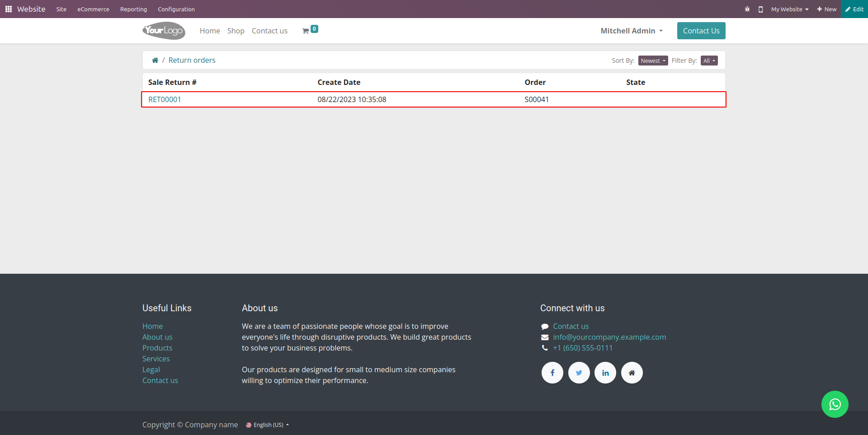Open the apps grid menu icon
The width and height of the screenshot is (868, 435).
[9, 9]
